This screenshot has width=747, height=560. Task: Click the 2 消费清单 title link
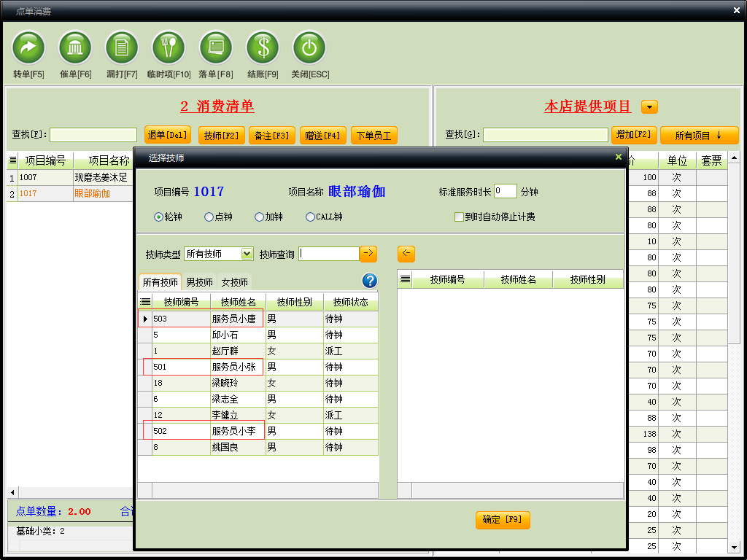(217, 106)
